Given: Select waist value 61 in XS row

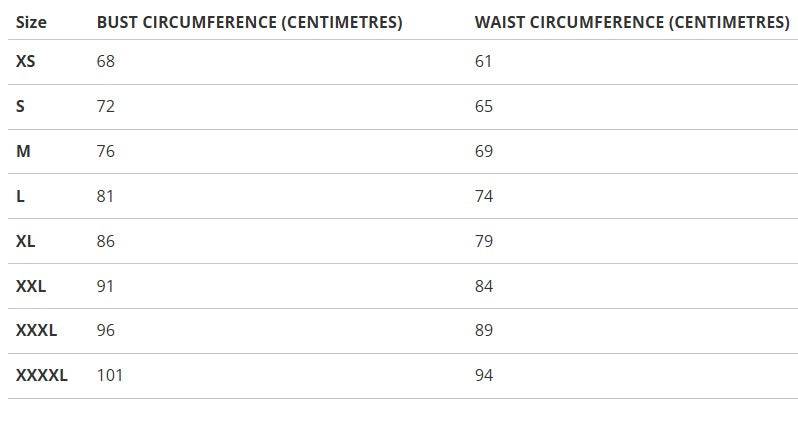Looking at the screenshot, I should [x=484, y=62].
